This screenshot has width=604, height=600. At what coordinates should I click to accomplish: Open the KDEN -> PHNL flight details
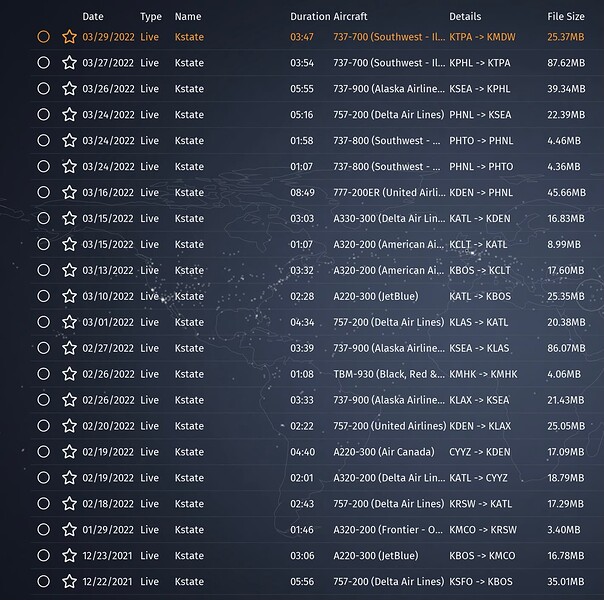(479, 192)
